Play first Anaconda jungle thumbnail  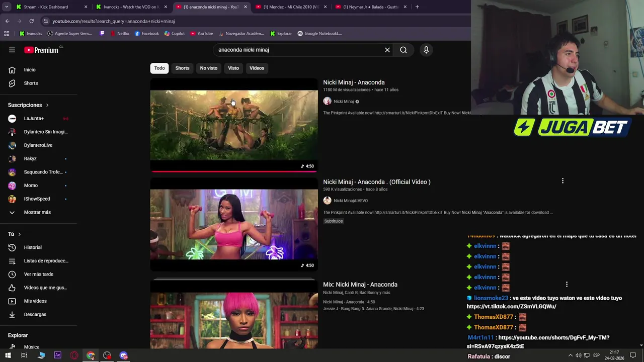click(234, 125)
